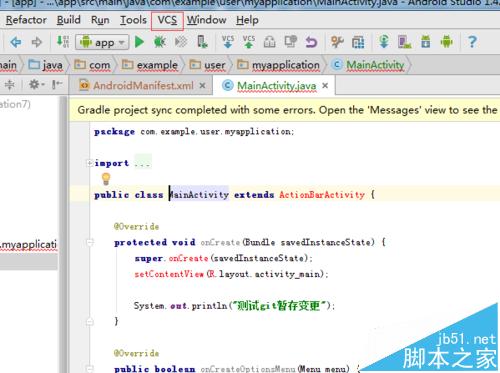This screenshot has height=373, width=500.
Task: Click the package declaration line
Action: tap(194, 132)
